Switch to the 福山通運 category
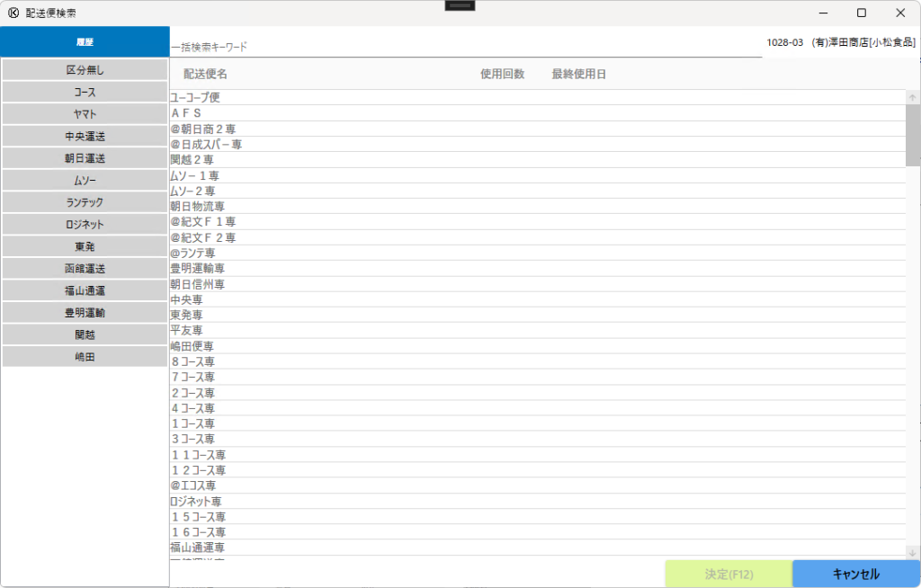Screen dimensions: 921x588 click(85, 290)
